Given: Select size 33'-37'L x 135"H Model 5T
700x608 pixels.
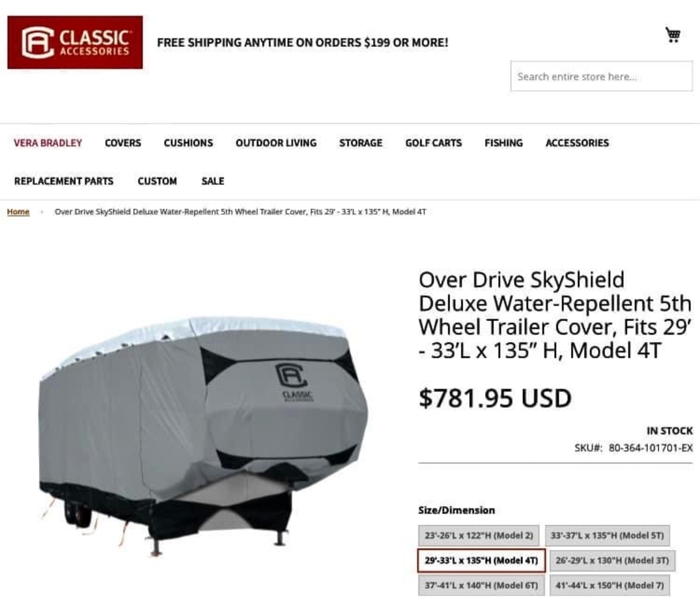Looking at the screenshot, I should (607, 535).
